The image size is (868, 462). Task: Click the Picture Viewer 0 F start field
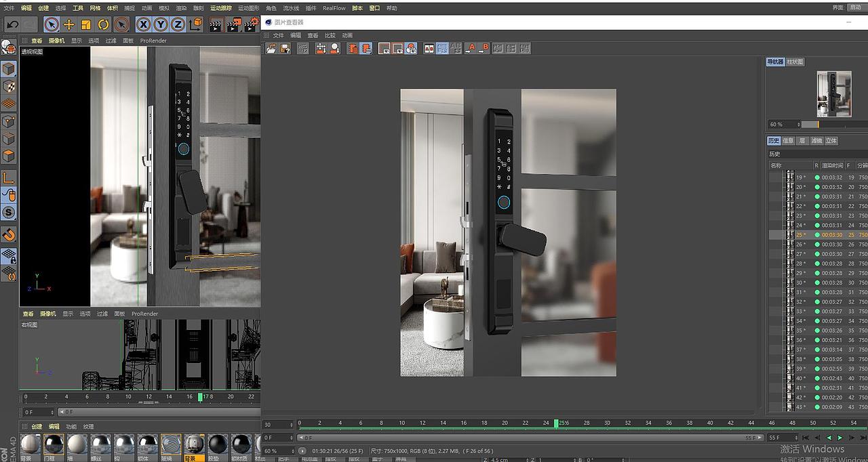point(279,438)
